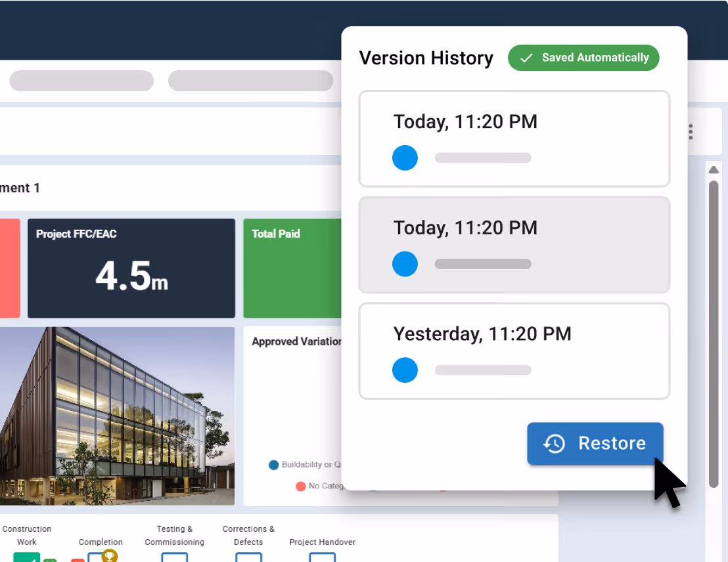Check the Corrections & Defects milestone checkbox

[x=248, y=558]
